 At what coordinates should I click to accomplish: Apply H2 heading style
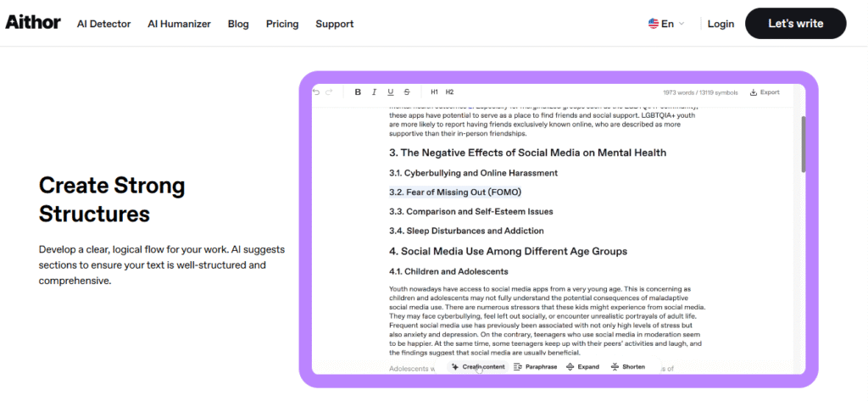tap(449, 92)
